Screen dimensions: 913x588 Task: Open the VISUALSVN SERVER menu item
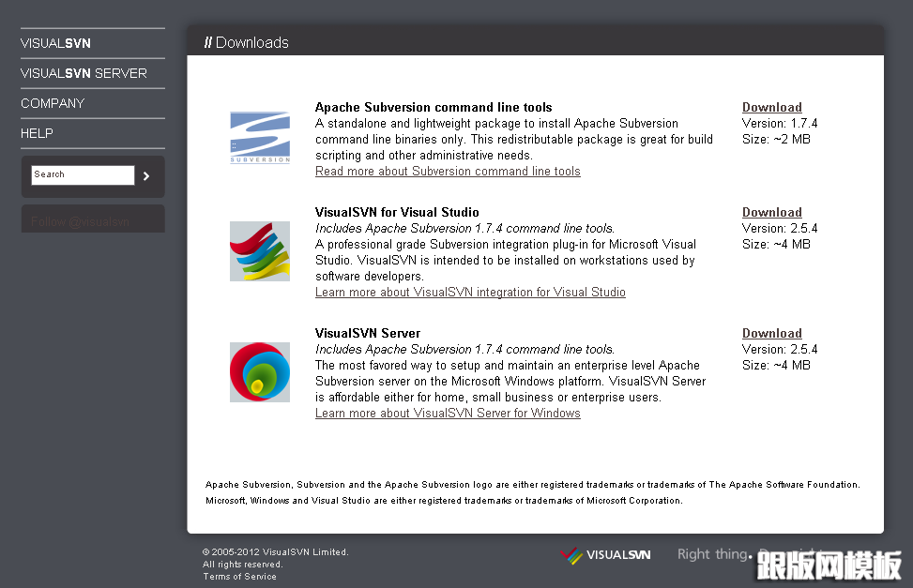[x=84, y=73]
